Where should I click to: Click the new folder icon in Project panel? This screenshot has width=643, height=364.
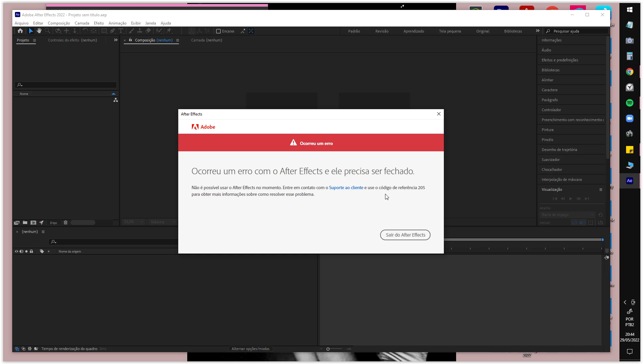(25, 223)
